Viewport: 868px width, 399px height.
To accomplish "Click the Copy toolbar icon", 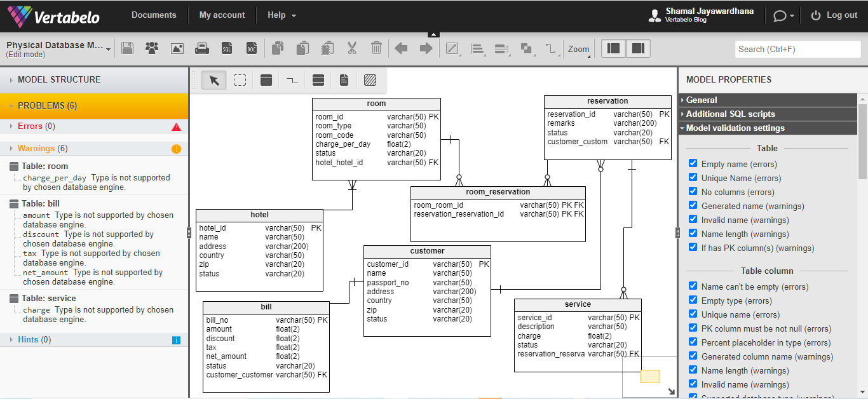I will [x=278, y=48].
